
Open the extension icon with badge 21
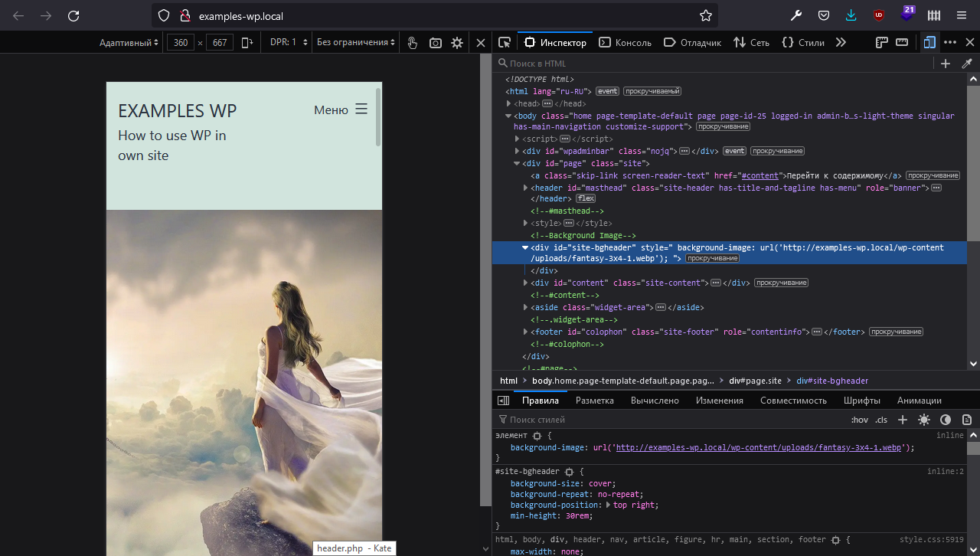point(907,14)
